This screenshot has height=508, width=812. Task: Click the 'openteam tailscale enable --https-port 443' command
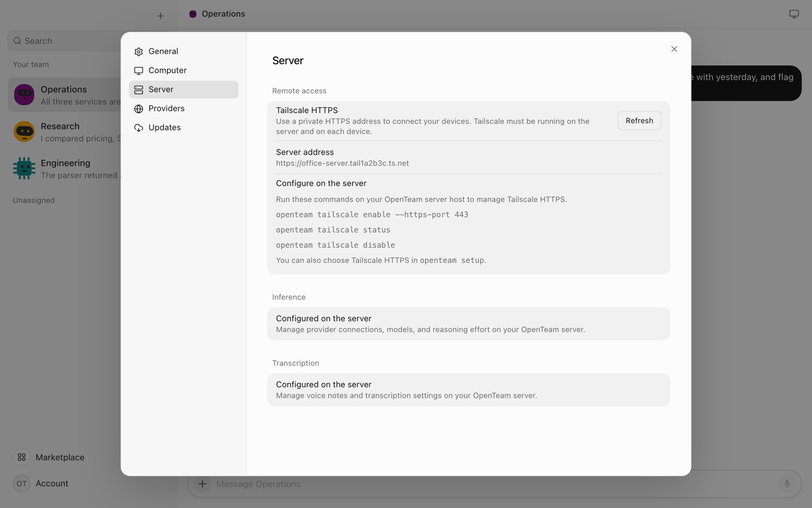click(372, 215)
